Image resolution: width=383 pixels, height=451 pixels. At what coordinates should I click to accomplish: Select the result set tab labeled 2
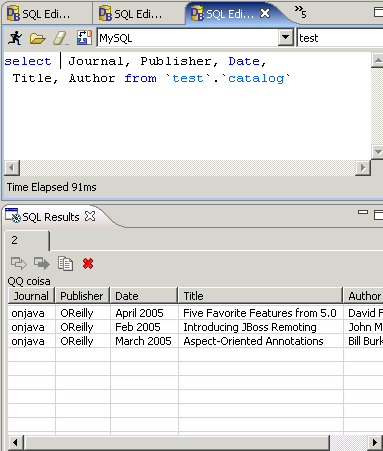27,240
